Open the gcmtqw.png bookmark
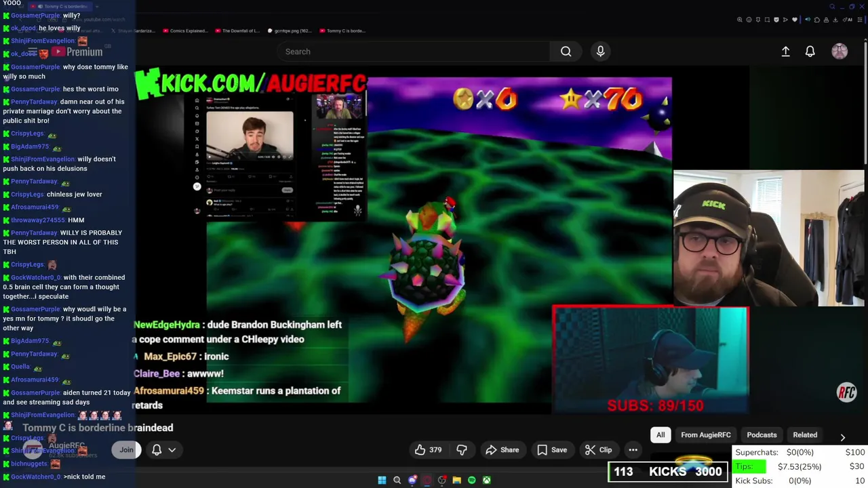 tap(290, 30)
